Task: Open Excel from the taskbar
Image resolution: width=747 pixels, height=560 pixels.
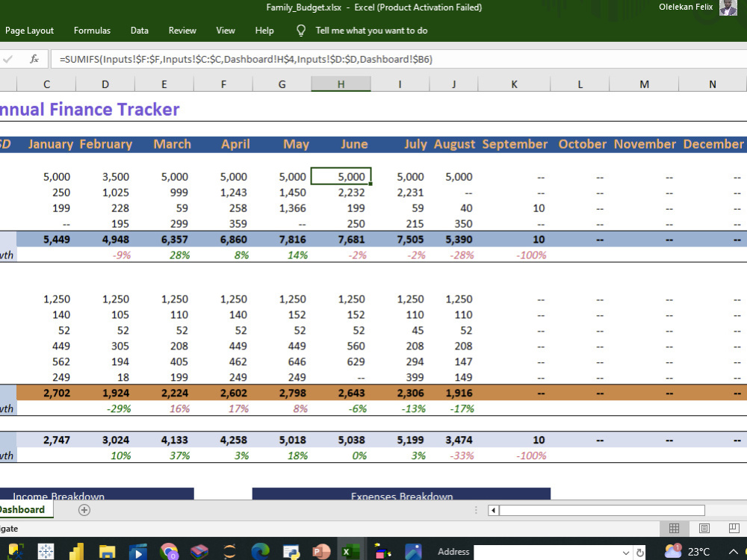Action: point(351,552)
